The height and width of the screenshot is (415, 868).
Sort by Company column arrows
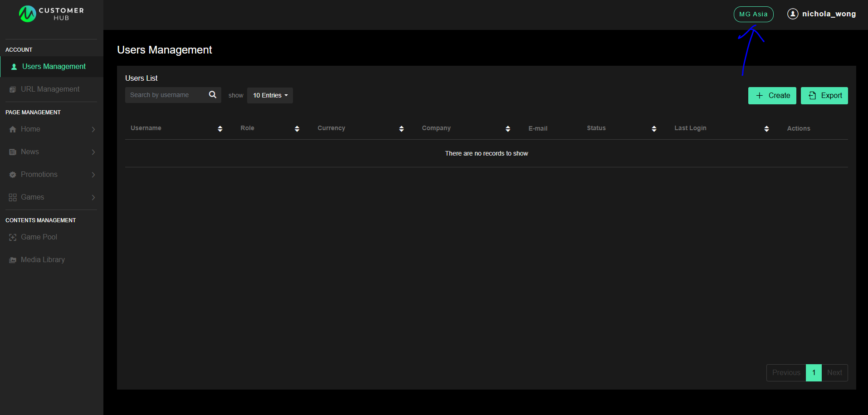(x=507, y=129)
